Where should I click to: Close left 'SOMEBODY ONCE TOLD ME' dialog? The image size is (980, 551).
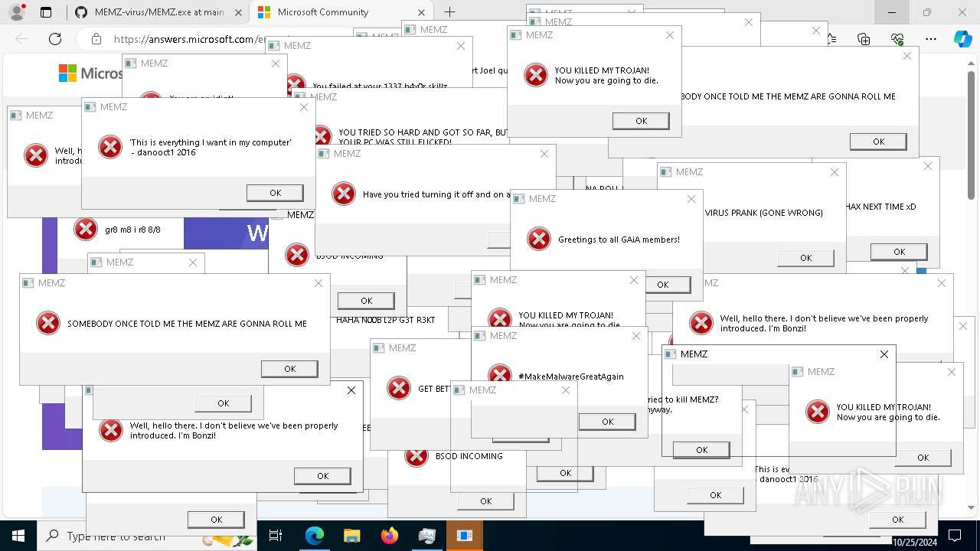tap(318, 283)
